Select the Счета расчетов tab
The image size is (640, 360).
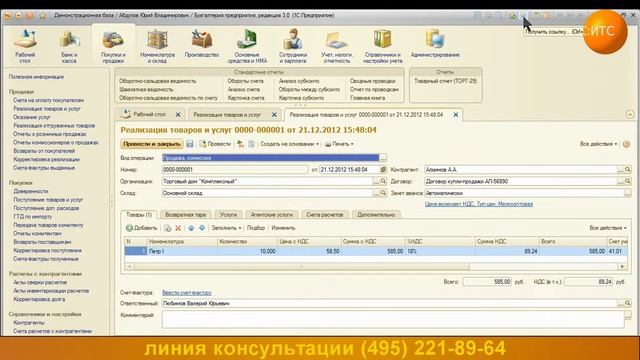324,214
